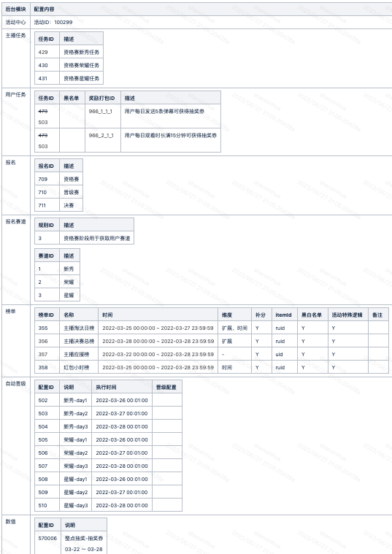Click 黑名单 column header in user tasks
This screenshot has width=392, height=554.
[x=72, y=98]
